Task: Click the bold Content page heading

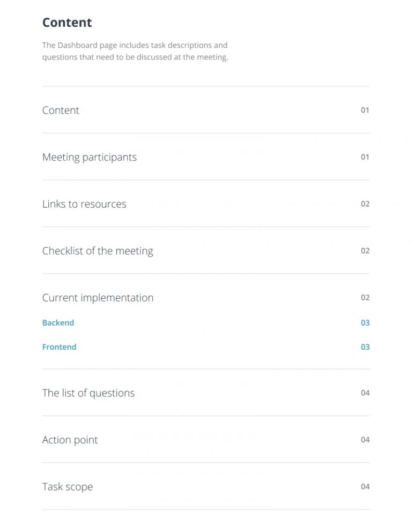Action: click(67, 23)
